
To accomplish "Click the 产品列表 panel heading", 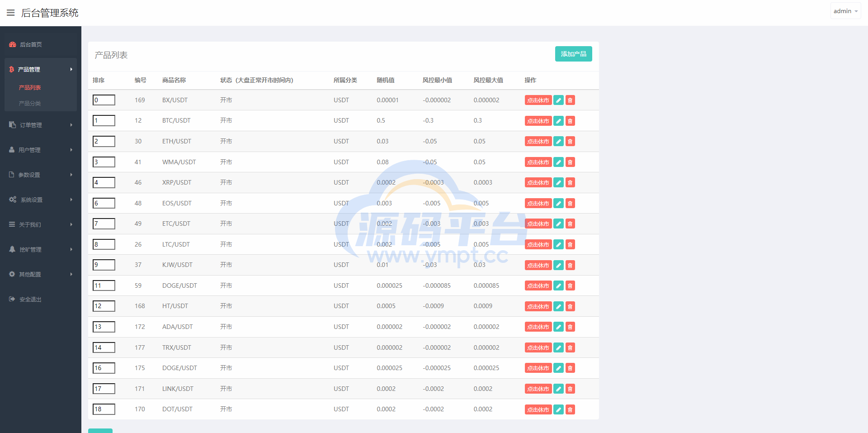I will [111, 55].
